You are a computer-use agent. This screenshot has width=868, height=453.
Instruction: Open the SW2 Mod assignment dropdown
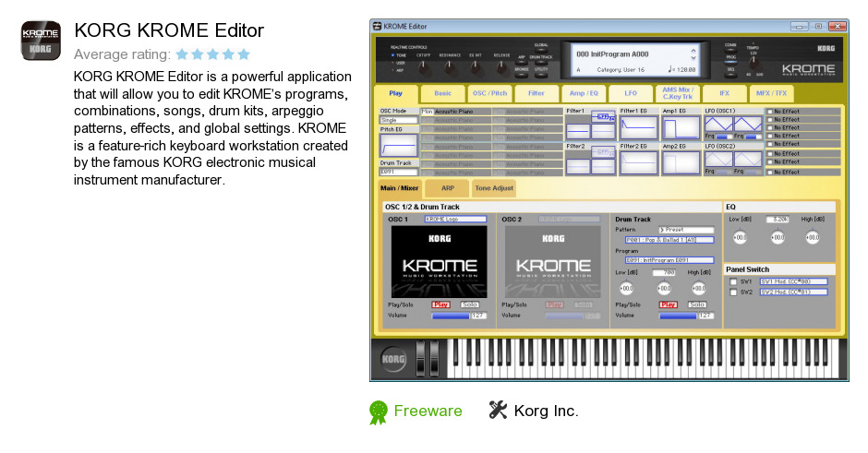pyautogui.click(x=794, y=292)
